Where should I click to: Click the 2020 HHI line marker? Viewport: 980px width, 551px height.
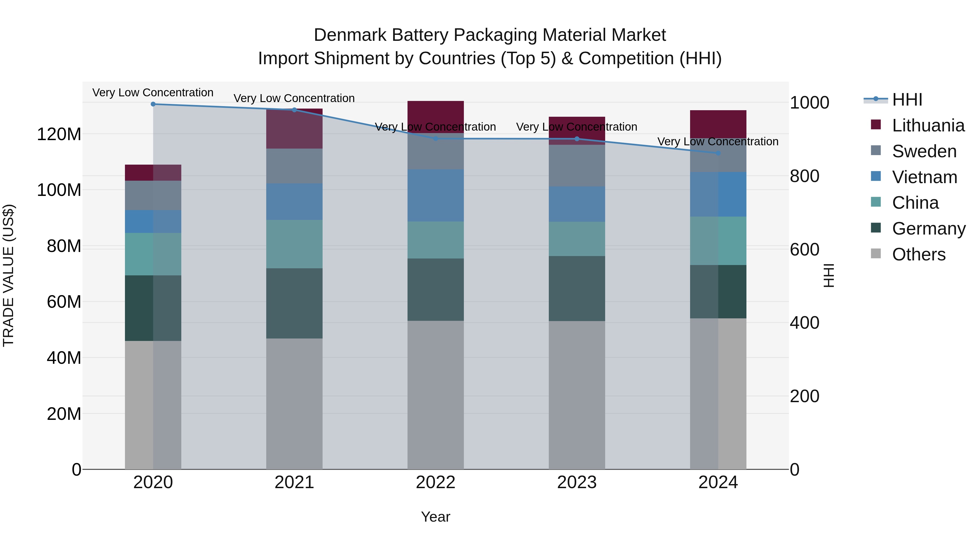[153, 104]
